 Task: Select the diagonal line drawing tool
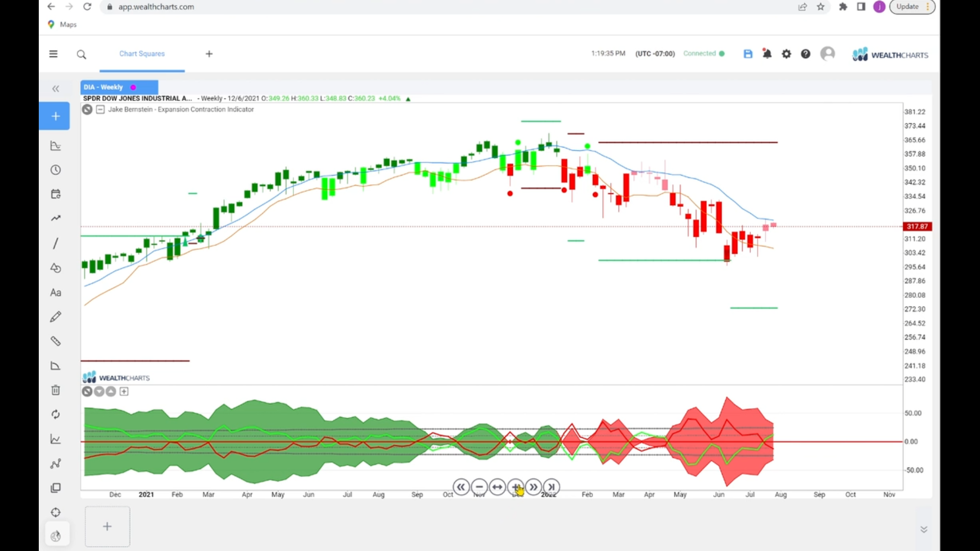[56, 243]
